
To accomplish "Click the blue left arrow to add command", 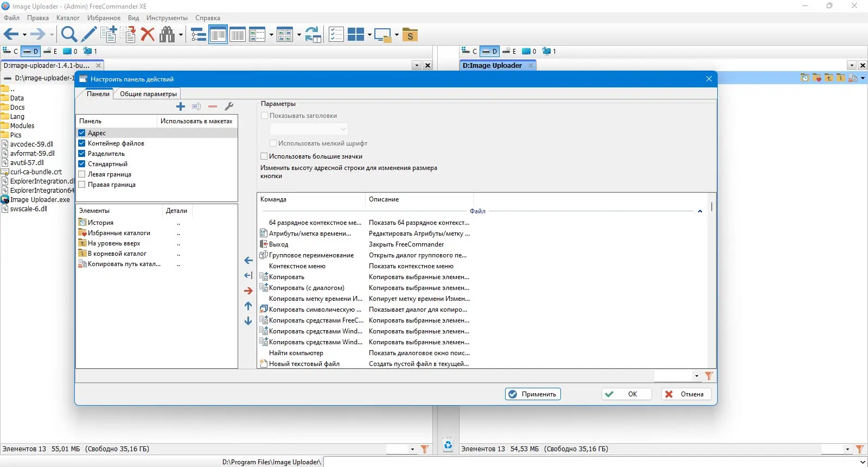I will [x=248, y=261].
